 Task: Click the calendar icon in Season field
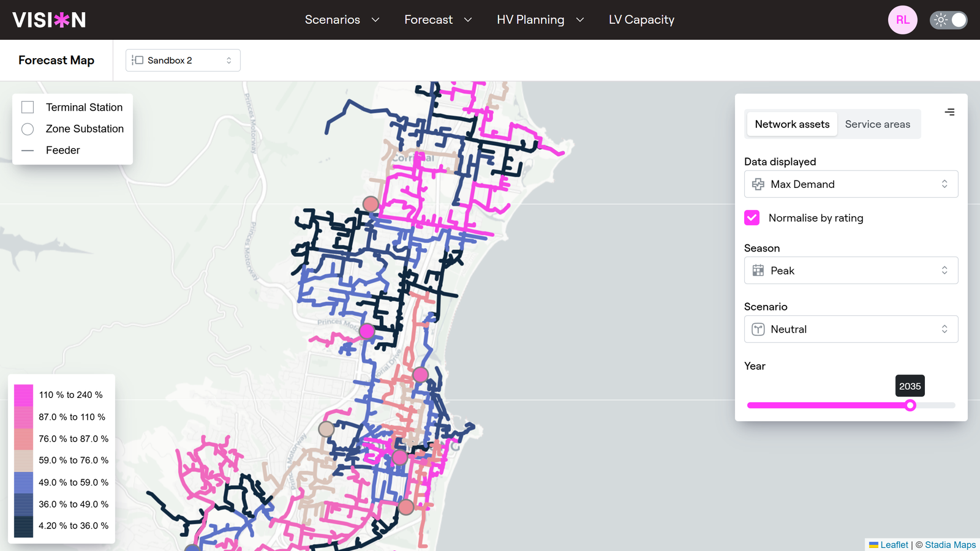click(x=758, y=271)
